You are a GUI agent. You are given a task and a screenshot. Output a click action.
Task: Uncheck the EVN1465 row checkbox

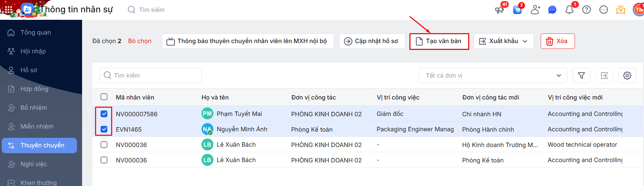104,129
